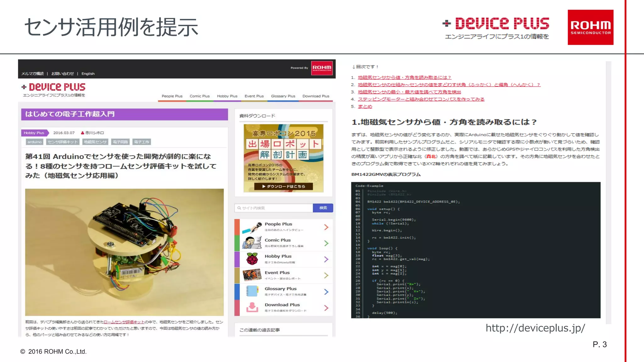Open the まとめ contents link
Viewport: 644px width, 362px height.
point(365,107)
